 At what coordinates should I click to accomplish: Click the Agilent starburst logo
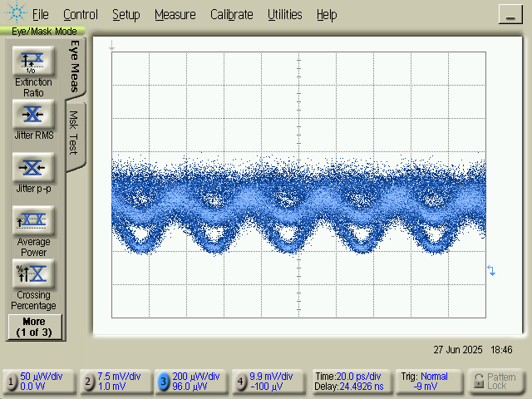pos(16,14)
